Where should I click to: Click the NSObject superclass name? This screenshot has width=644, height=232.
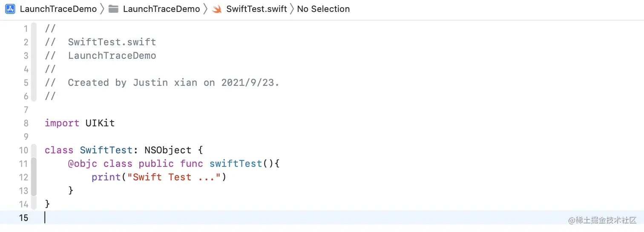pyautogui.click(x=168, y=150)
